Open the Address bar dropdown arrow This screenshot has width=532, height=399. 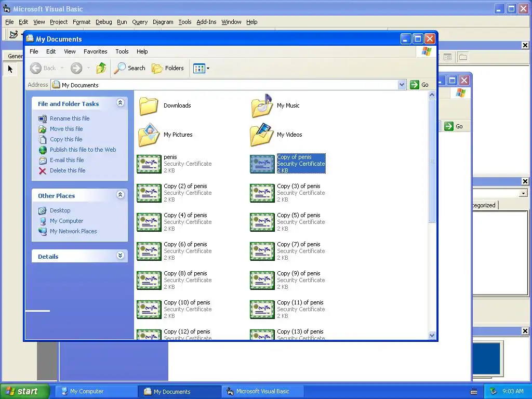coord(402,85)
